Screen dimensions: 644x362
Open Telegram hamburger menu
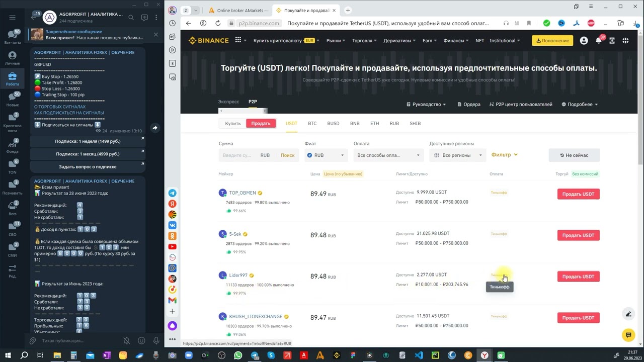(x=13, y=17)
